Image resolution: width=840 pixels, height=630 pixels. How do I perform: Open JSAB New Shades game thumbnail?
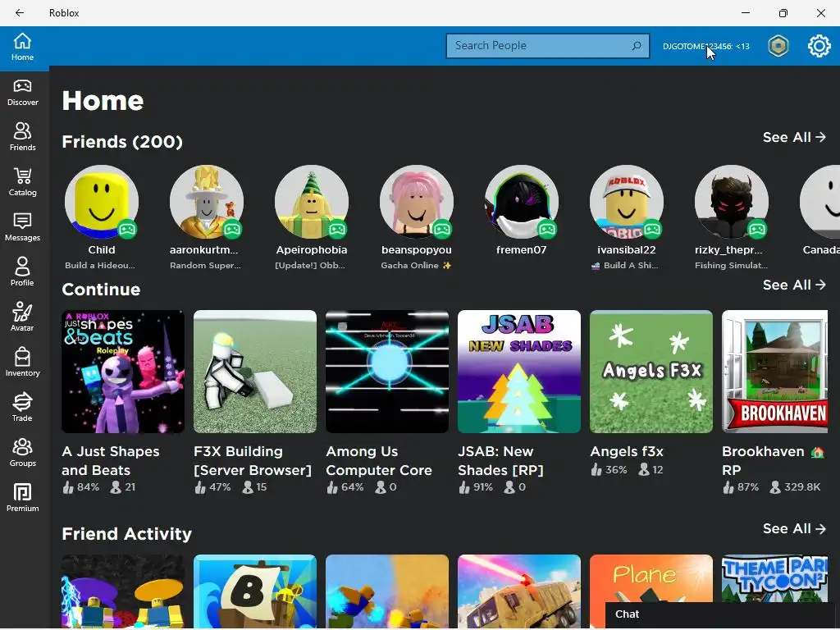(x=519, y=372)
